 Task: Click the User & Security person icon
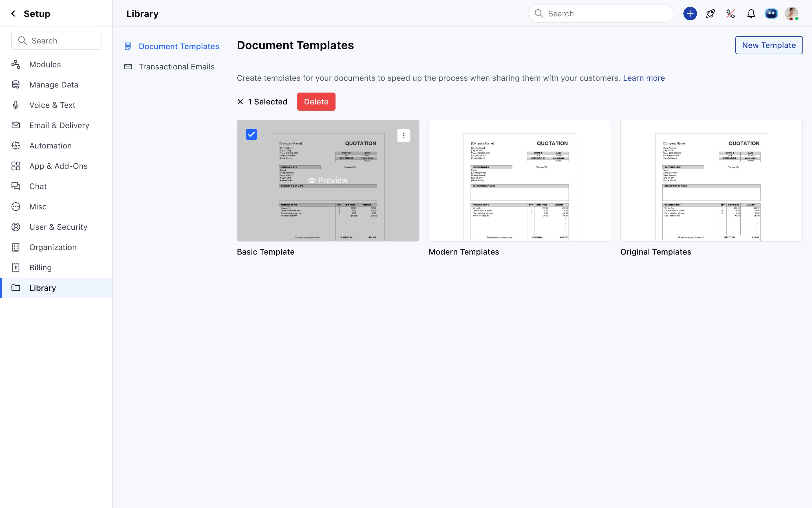pos(16,227)
